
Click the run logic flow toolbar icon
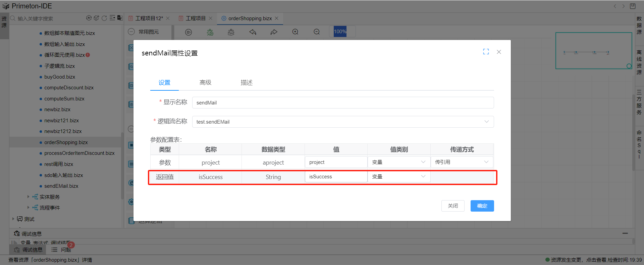point(189,32)
